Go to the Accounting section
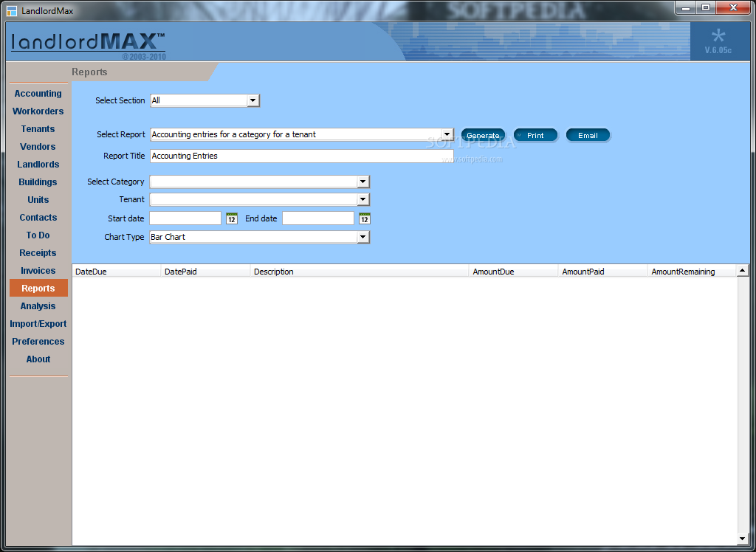This screenshot has height=552, width=756. (x=38, y=94)
